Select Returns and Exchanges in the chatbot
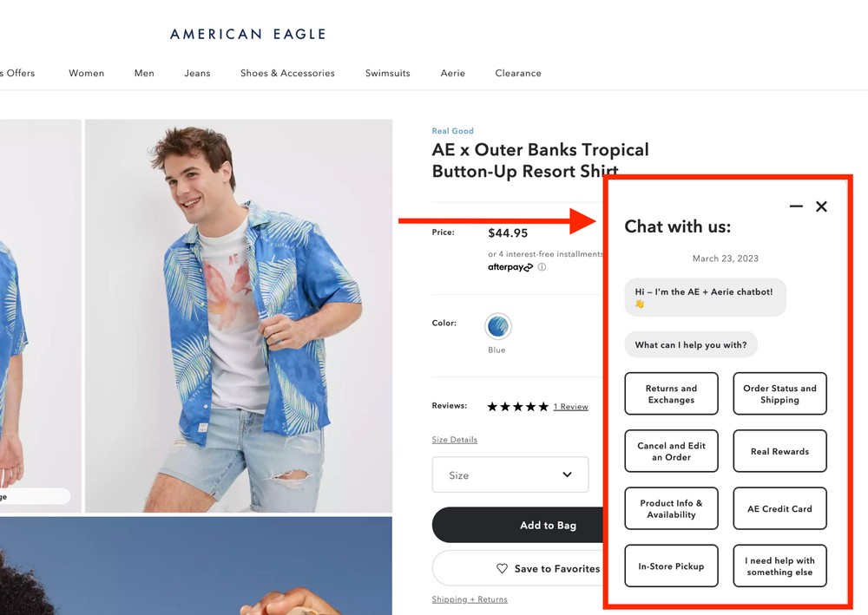The image size is (868, 615). click(x=671, y=394)
